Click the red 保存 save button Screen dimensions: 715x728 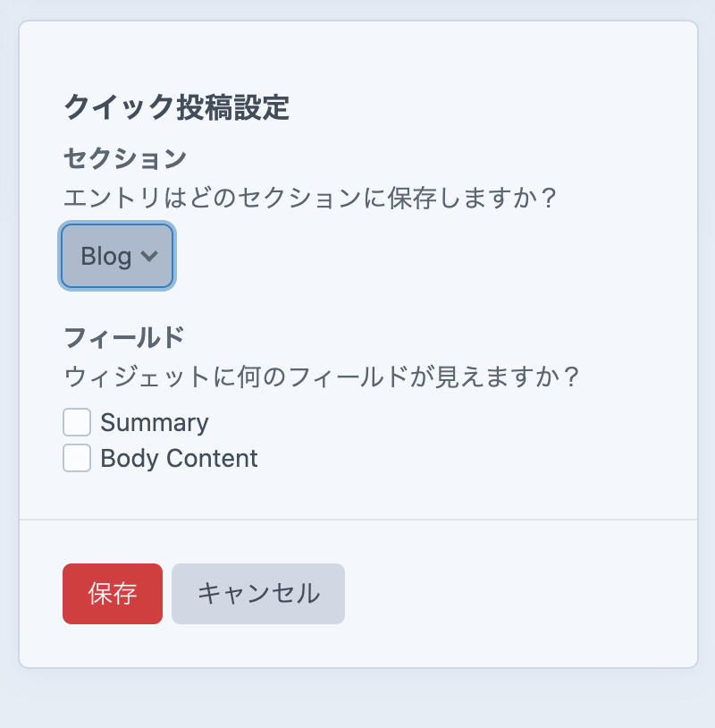(x=112, y=593)
